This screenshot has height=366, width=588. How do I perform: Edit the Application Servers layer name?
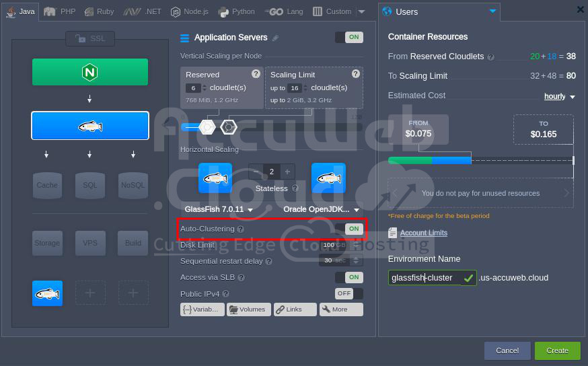click(275, 38)
